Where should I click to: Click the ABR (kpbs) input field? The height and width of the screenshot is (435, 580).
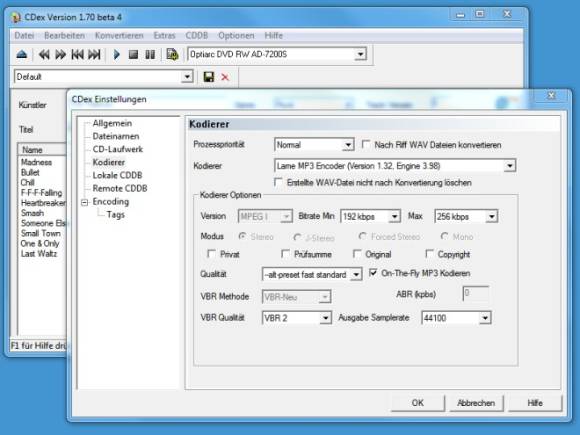click(476, 294)
